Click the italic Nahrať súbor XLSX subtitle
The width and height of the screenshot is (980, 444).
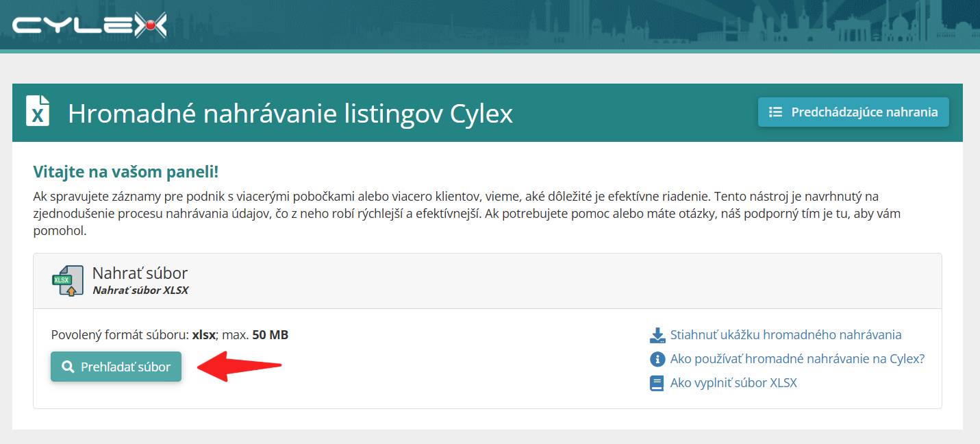[x=140, y=291]
